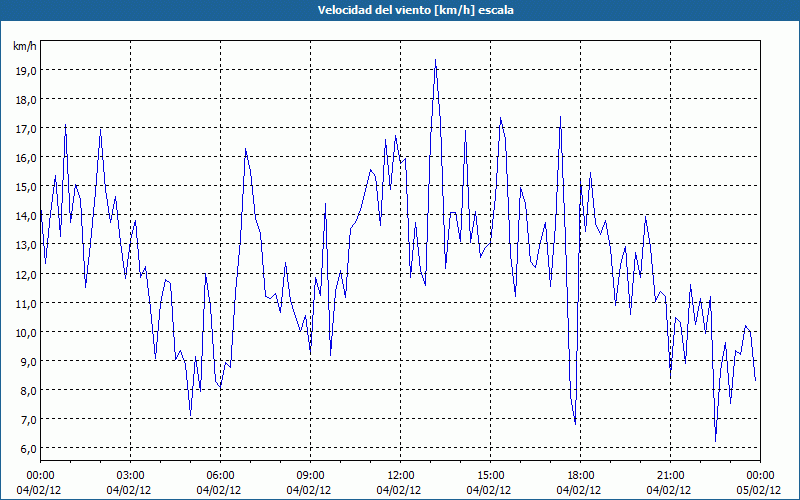Click the 03:00 time axis label
This screenshot has width=800, height=500.
click(131, 476)
